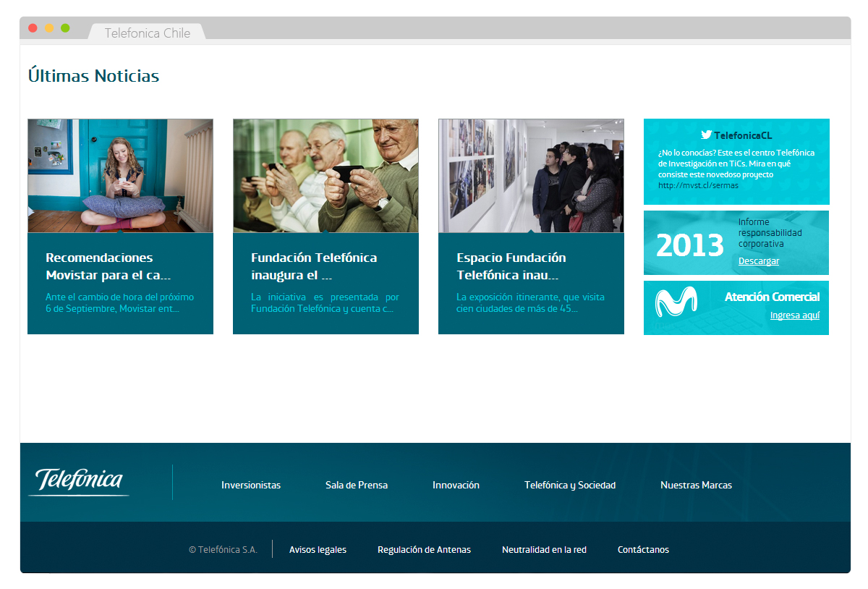This screenshot has width=868, height=589.
Task: Click the photo of elderly men with phones
Action: click(325, 176)
